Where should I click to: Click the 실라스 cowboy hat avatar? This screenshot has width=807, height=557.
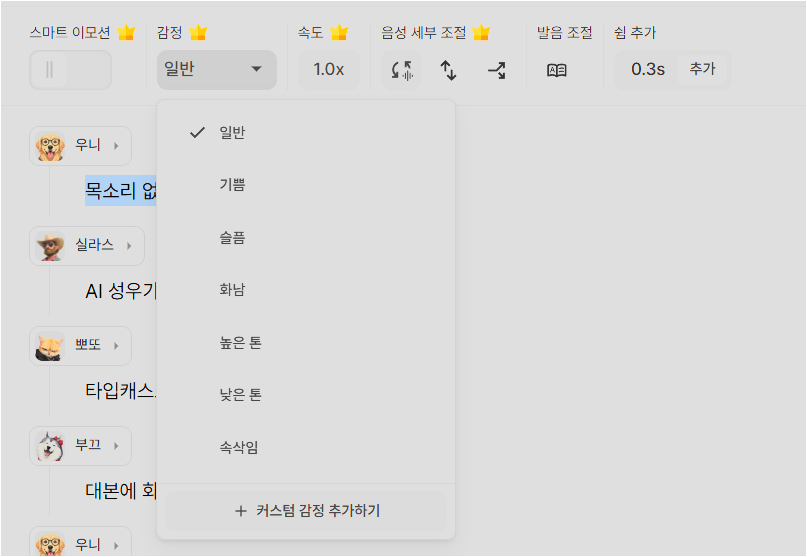(x=50, y=246)
